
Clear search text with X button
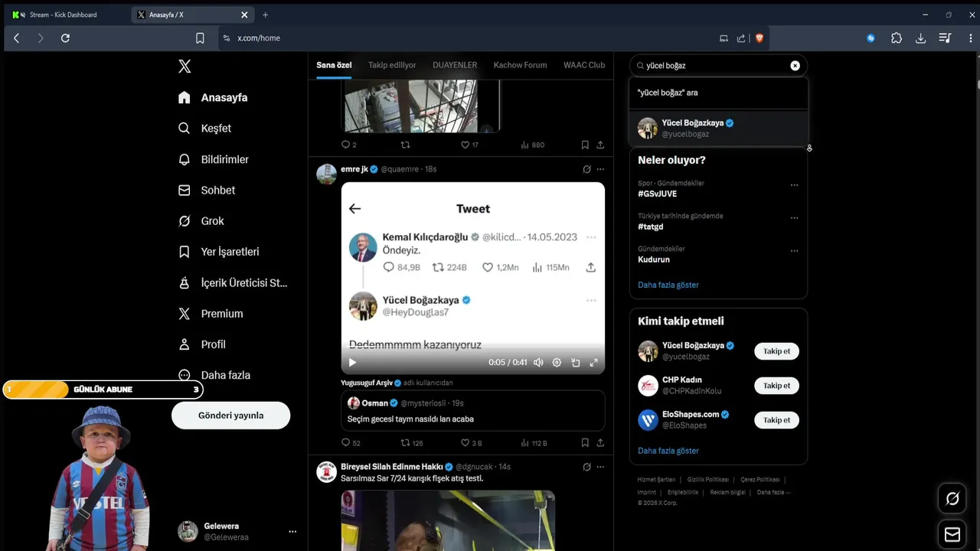(x=795, y=66)
